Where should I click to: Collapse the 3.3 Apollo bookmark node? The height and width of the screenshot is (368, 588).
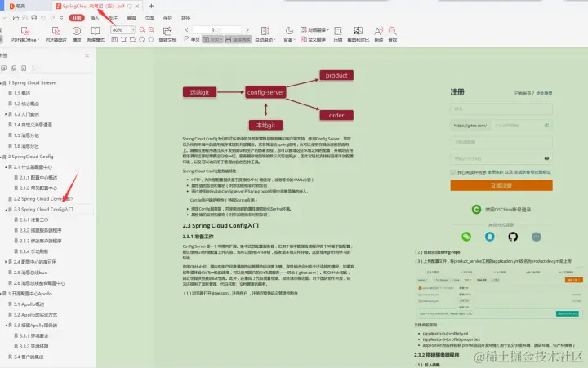6,326
